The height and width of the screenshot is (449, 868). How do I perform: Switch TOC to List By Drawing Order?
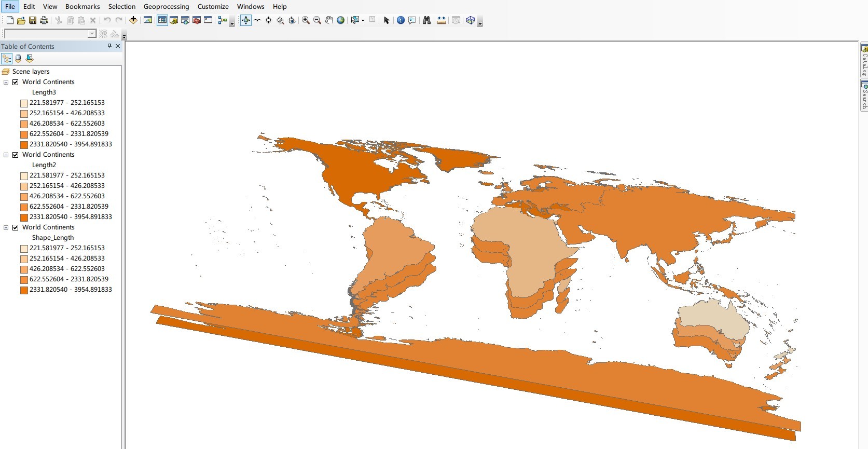click(7, 59)
